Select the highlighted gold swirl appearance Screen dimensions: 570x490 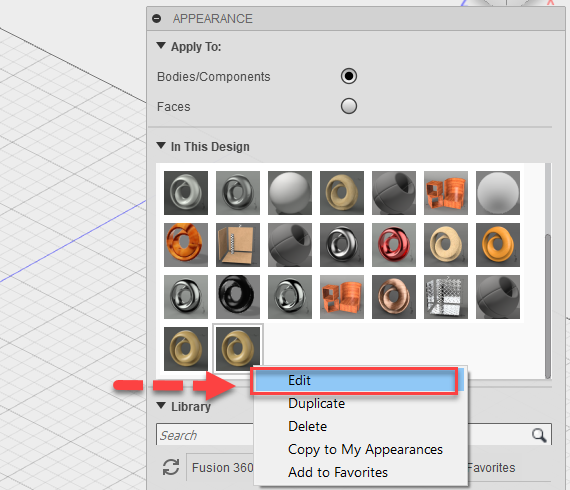tap(238, 349)
